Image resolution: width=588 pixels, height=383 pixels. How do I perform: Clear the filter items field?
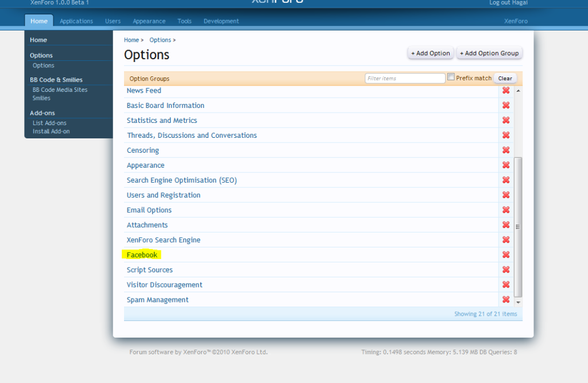pyautogui.click(x=505, y=79)
